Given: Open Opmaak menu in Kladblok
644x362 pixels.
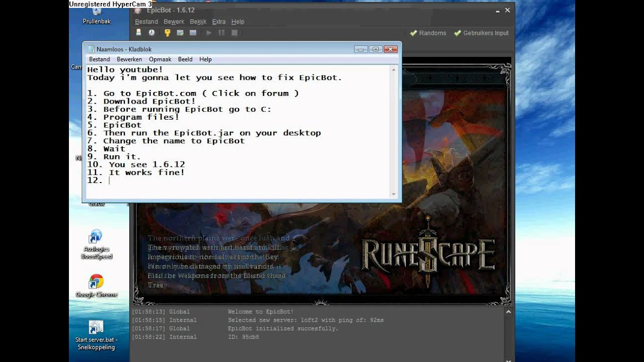Looking at the screenshot, I should [x=160, y=59].
